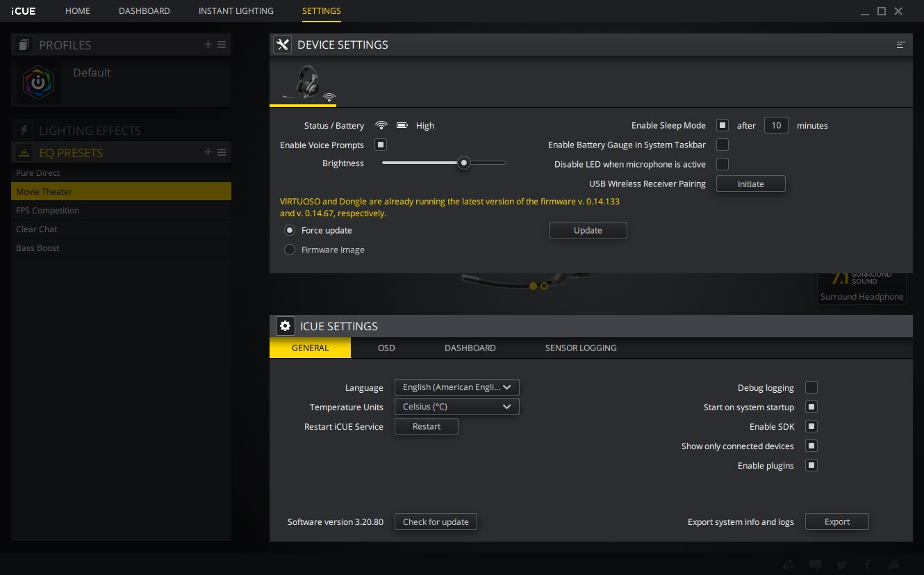Check Disable LED when microphone is active
This screenshot has width=924, height=575.
723,164
